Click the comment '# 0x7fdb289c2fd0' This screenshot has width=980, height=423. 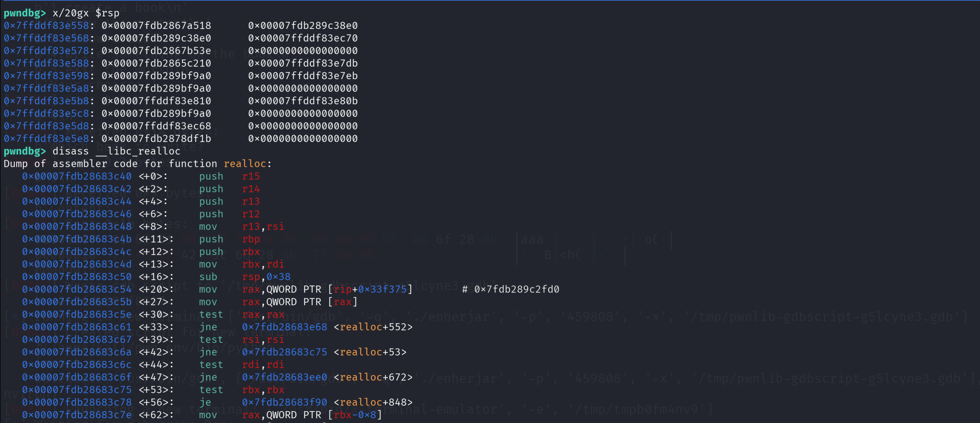tap(510, 289)
